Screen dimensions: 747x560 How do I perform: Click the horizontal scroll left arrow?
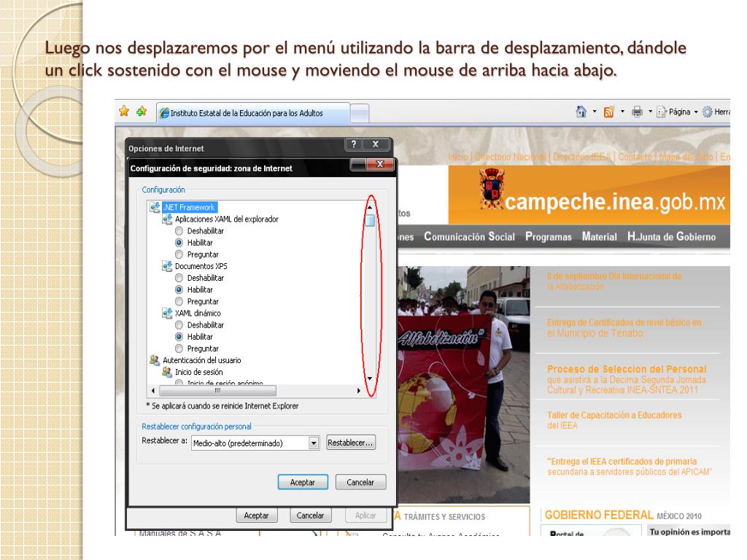pos(153,391)
